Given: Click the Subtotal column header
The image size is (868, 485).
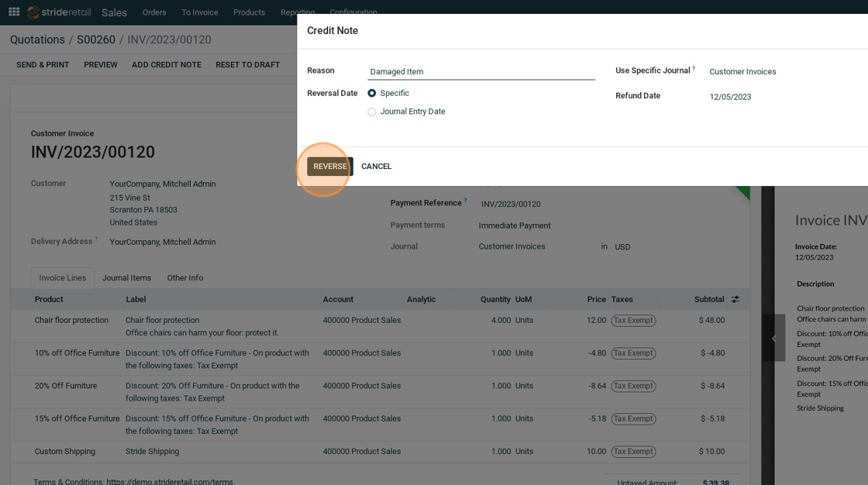Looking at the screenshot, I should point(709,299).
